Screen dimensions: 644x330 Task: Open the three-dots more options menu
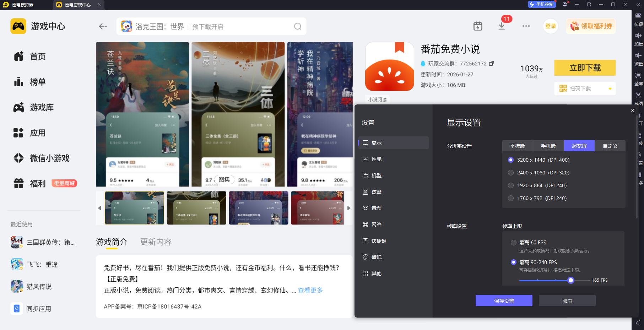(x=526, y=26)
